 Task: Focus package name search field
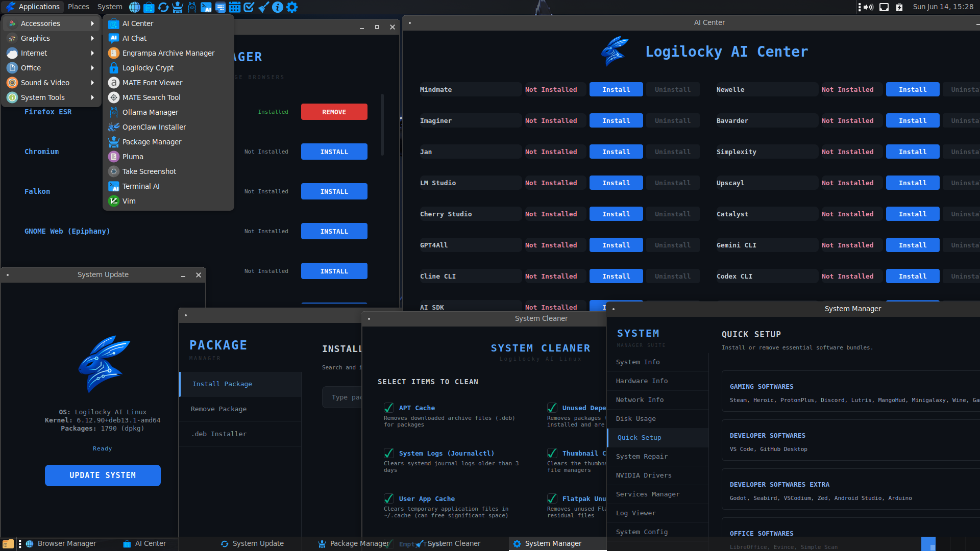point(342,397)
